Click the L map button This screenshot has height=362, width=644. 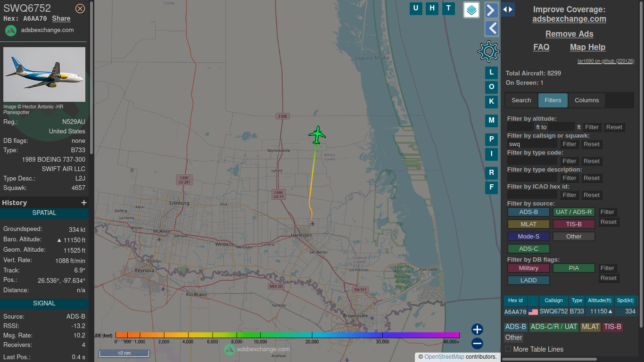coord(491,73)
